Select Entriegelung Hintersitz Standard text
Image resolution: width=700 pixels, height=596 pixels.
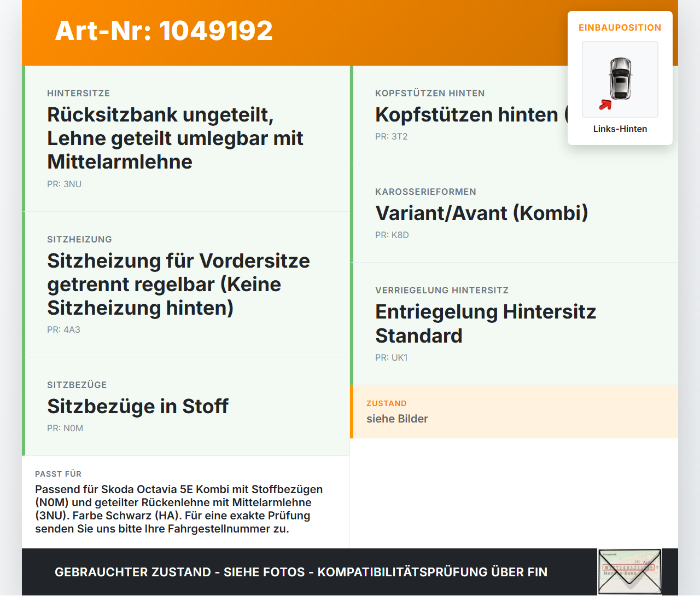point(486,323)
